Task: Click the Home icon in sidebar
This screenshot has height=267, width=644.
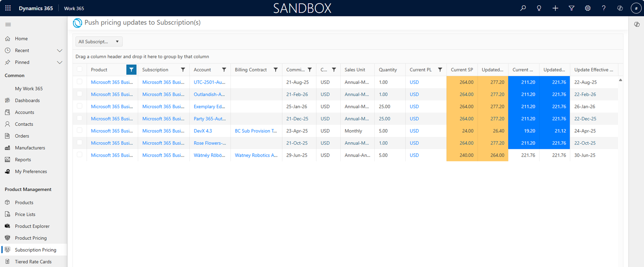Action: coord(7,39)
